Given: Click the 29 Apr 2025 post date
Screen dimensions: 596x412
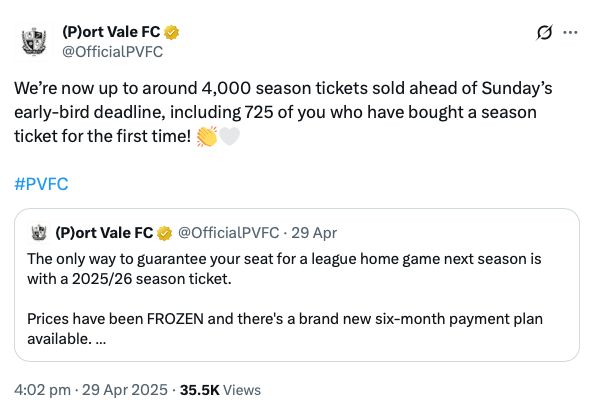Looking at the screenshot, I should 125,390.
